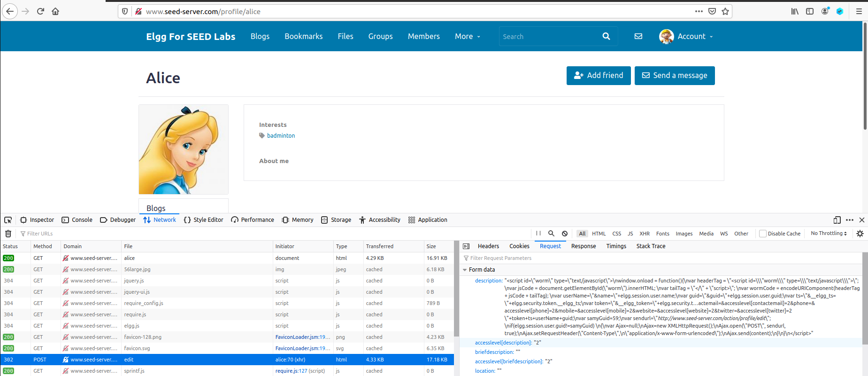
Task: Show the Response tab of the request
Action: [x=584, y=246]
